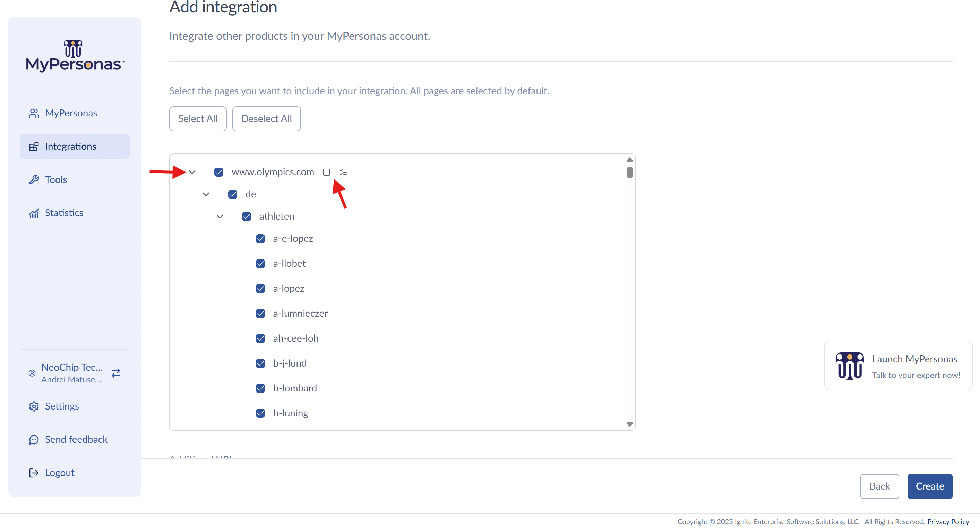Click the Launch MyPersonas card
Screen dimensions: 980x528
coord(898,366)
